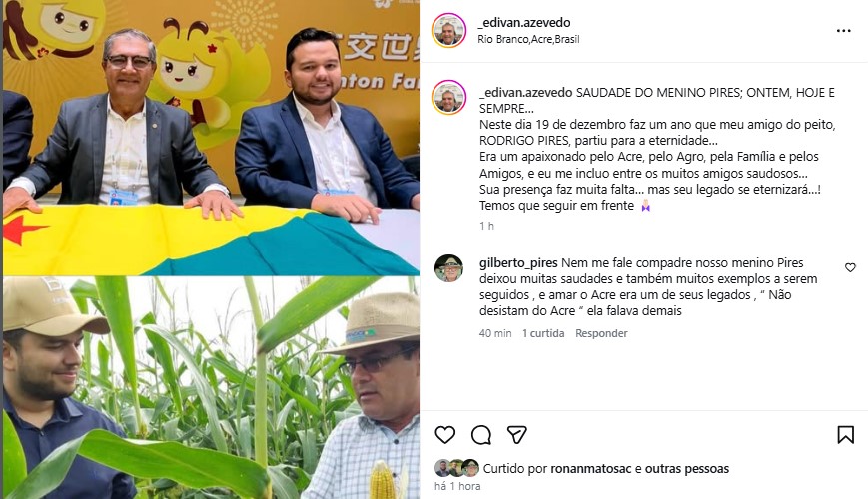Open liker avatars next to Curtido por
Viewport: 868px width, 499px height.
[x=456, y=468]
